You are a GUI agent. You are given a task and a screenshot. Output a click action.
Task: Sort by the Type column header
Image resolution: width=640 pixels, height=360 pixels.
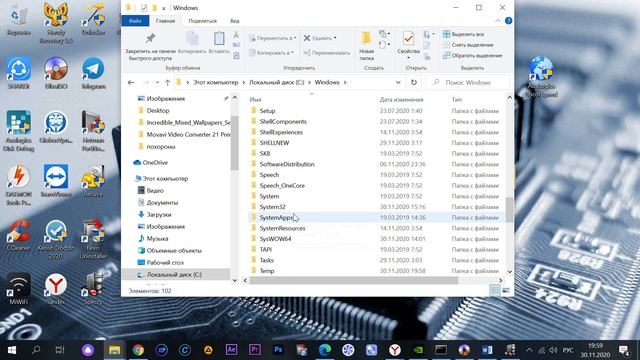click(457, 100)
